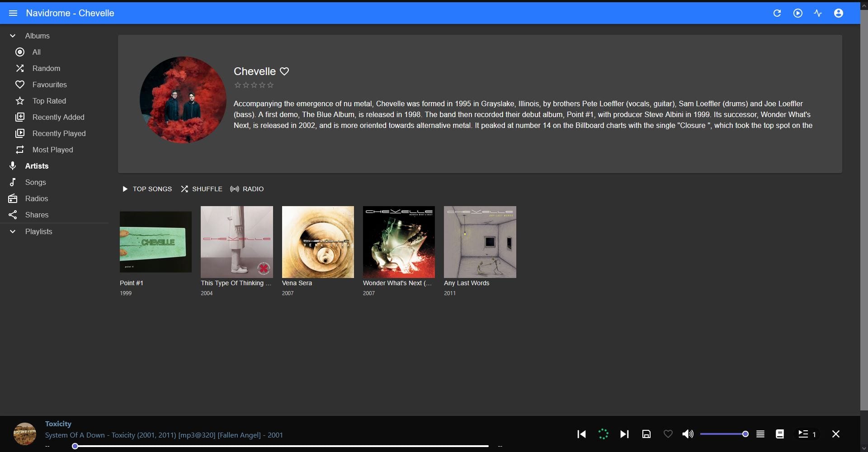Viewport: 868px width, 452px height.
Task: Mute the volume via speaker icon
Action: (x=688, y=434)
